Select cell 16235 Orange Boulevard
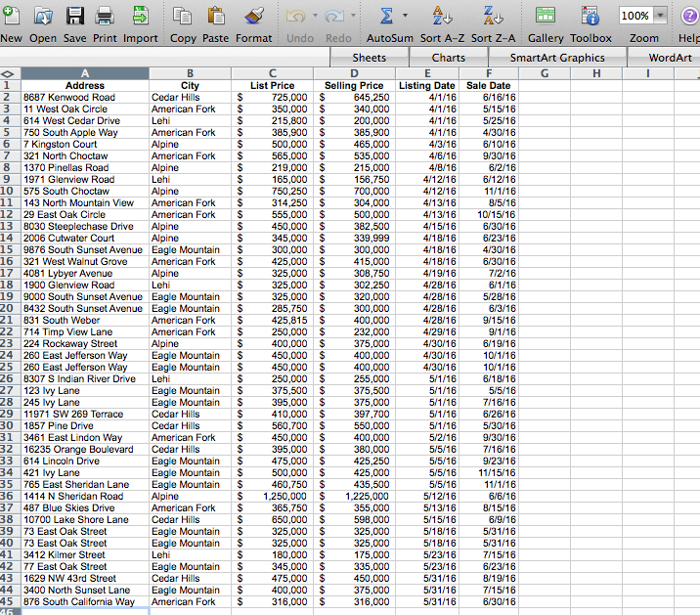The height and width of the screenshot is (615, 700). pos(85,449)
